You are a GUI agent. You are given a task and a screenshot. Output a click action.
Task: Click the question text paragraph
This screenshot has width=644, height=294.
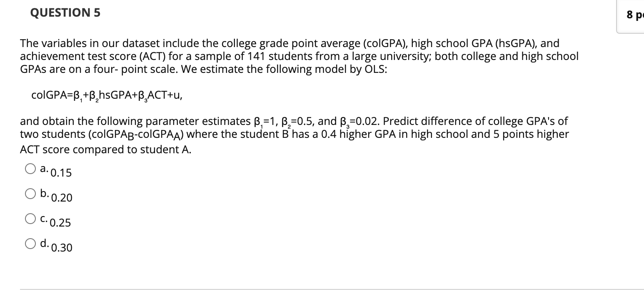click(292, 56)
